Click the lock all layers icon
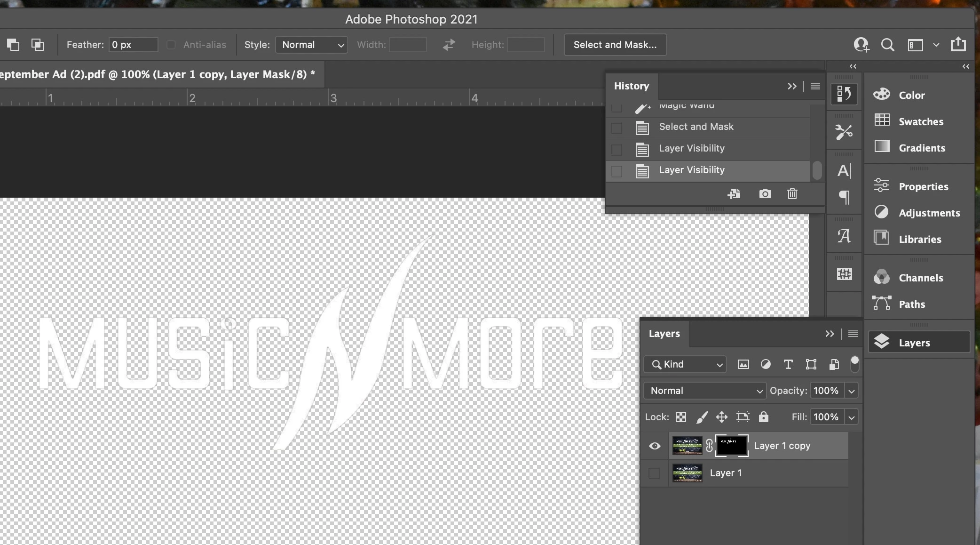The height and width of the screenshot is (545, 980). pos(764,417)
